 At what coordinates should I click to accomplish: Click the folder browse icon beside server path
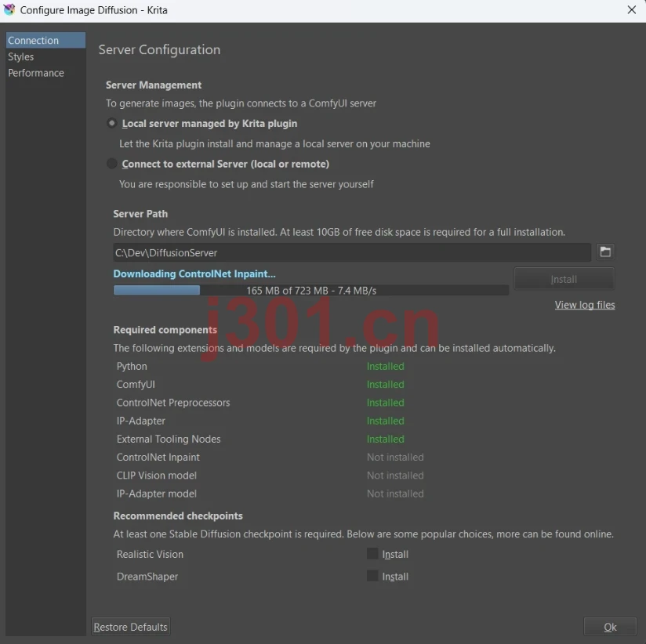tap(604, 251)
